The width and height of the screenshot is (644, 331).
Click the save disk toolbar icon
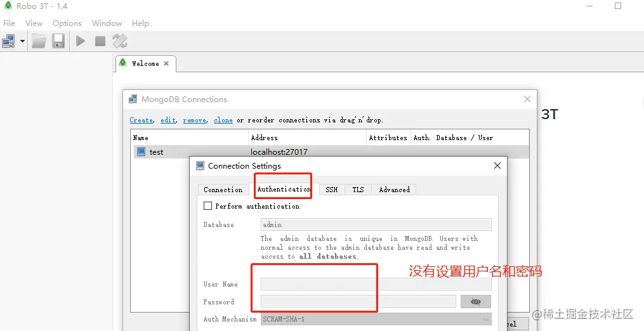pos(58,41)
